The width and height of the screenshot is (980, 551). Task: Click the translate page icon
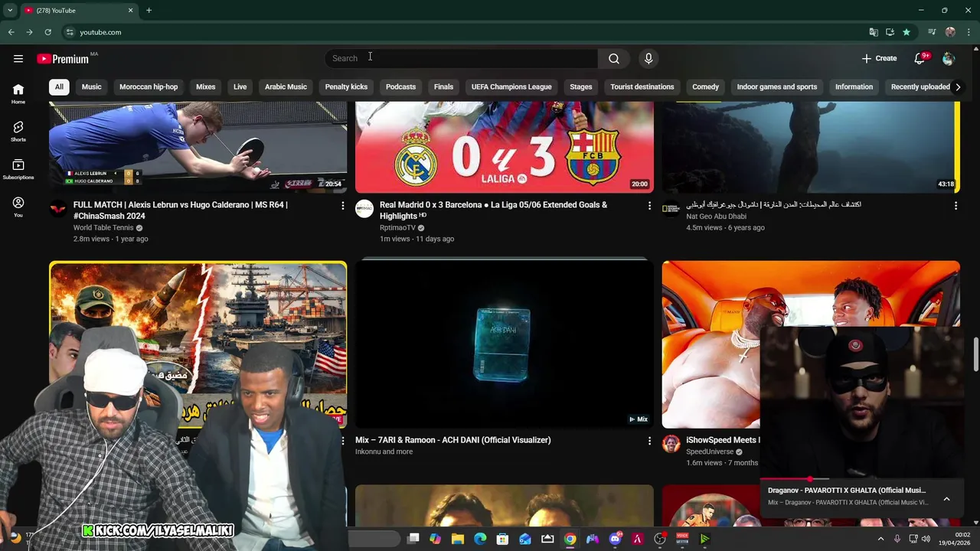874,32
